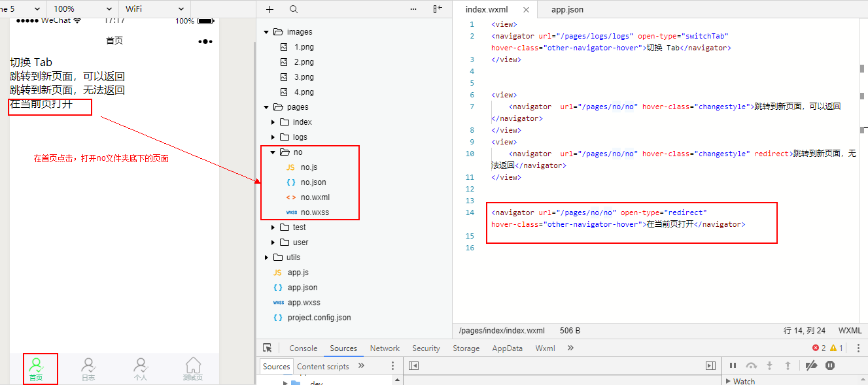
Task: Expand the user folder
Action: pos(273,243)
